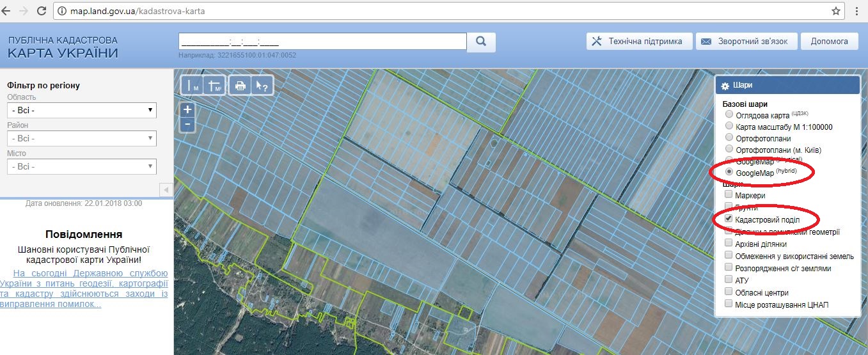Open the Область dropdown
This screenshot has width=868, height=355.
coord(81,110)
